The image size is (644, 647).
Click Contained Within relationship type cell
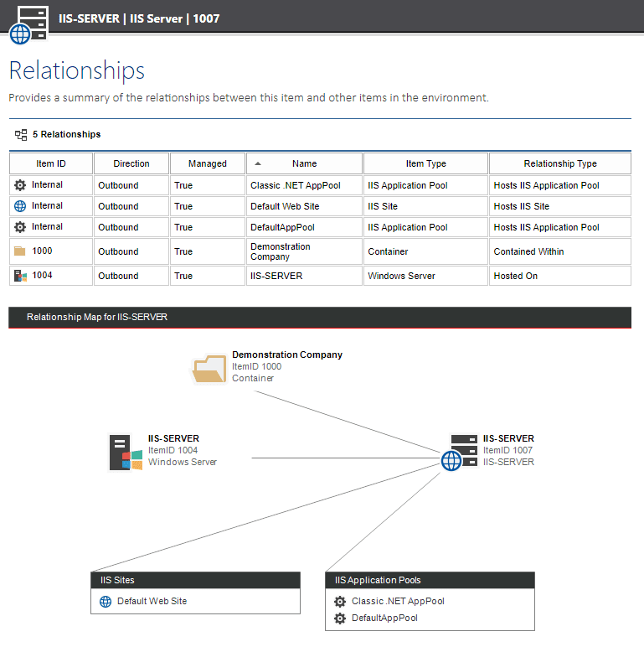click(x=560, y=251)
